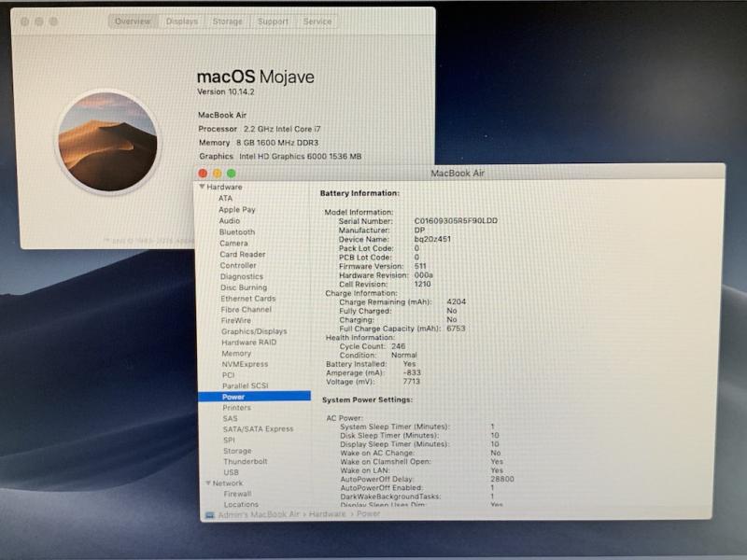Click the System Power Settings heading

(x=367, y=399)
